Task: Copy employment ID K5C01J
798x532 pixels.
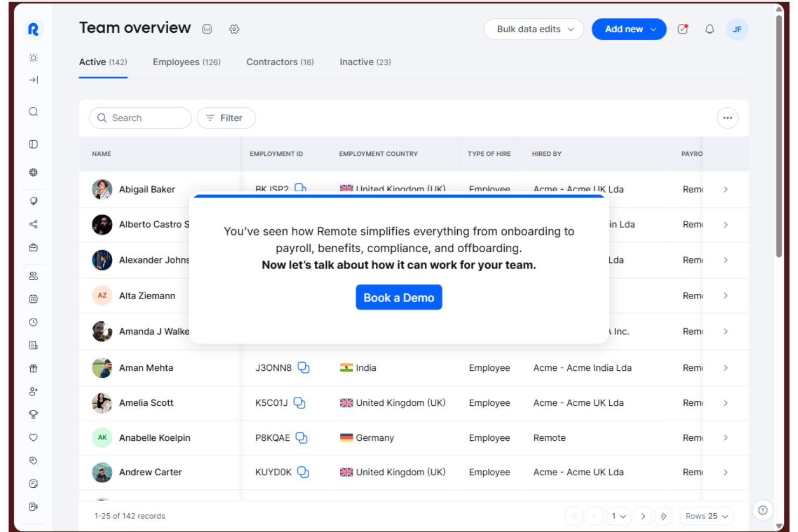Action: (300, 403)
